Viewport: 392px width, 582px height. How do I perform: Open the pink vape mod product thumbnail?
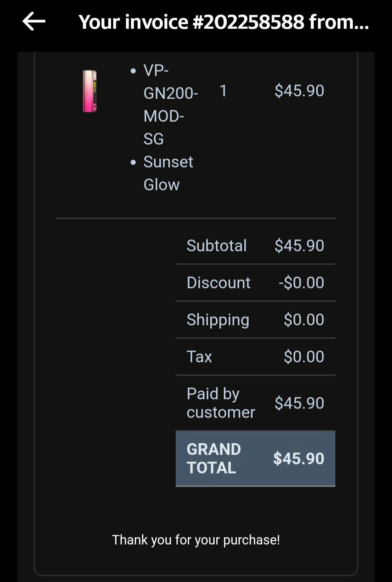[x=90, y=91]
